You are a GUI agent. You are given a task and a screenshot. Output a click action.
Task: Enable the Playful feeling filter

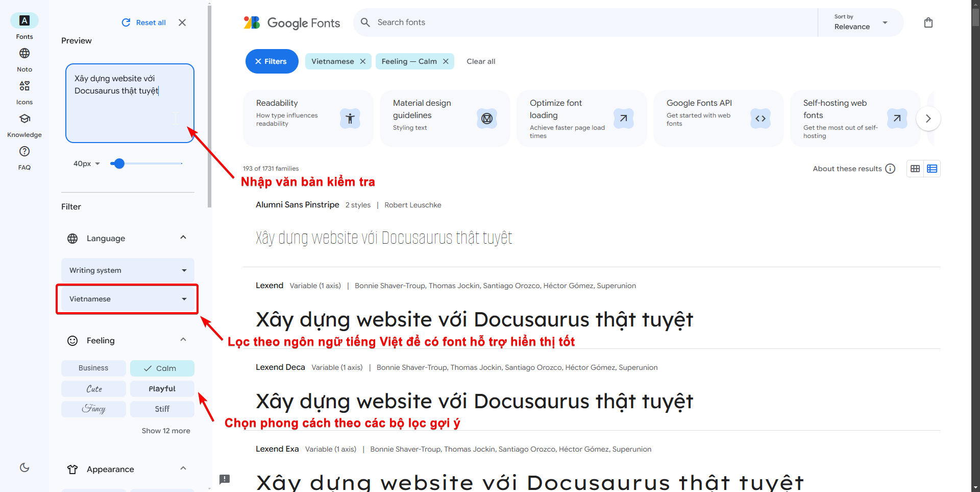click(162, 388)
